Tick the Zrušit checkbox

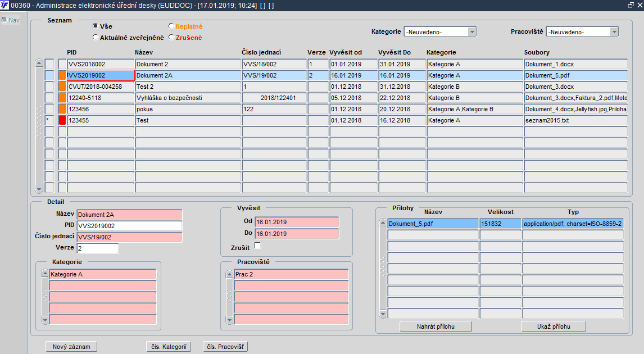click(x=258, y=246)
